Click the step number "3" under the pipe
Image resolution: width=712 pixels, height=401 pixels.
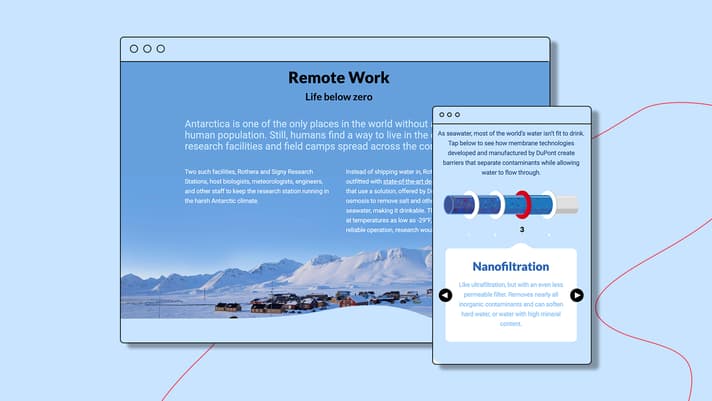pos(522,229)
